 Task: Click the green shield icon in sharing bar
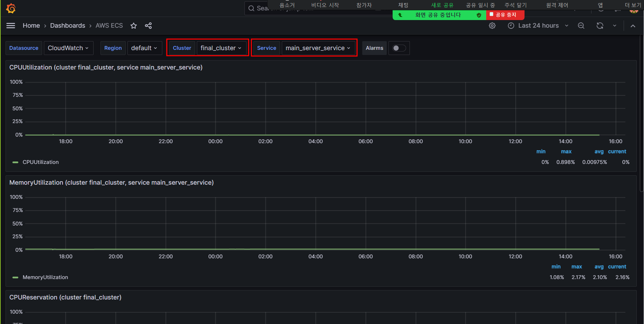(x=479, y=15)
